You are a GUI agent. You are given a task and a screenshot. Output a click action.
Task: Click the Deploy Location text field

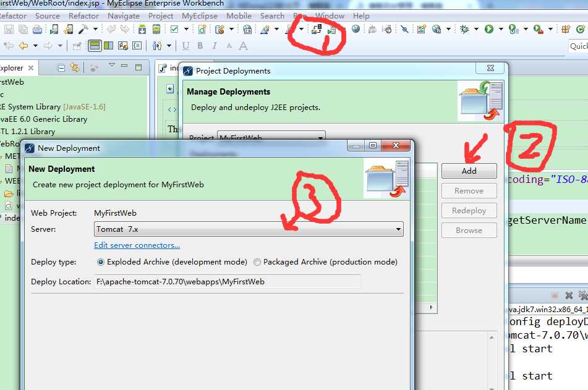(228, 282)
